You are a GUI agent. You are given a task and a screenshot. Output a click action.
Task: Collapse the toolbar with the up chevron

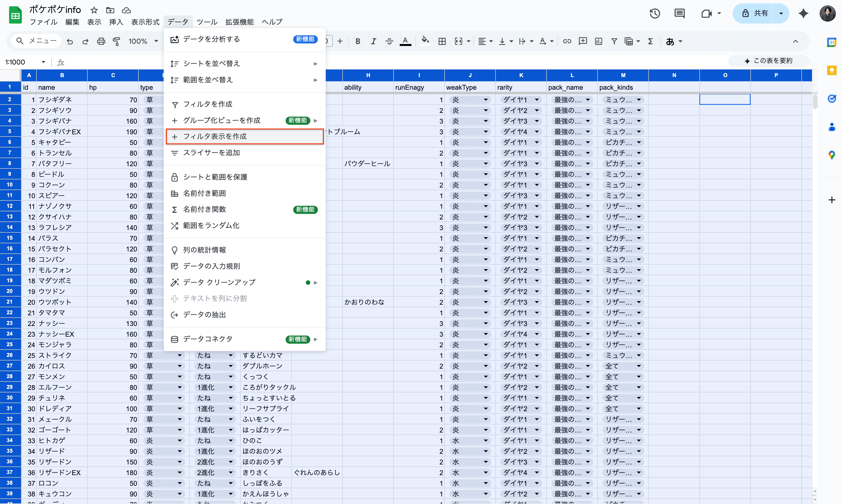[x=795, y=41]
